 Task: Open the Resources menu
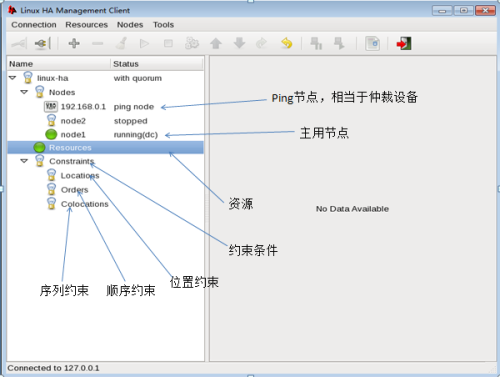87,25
